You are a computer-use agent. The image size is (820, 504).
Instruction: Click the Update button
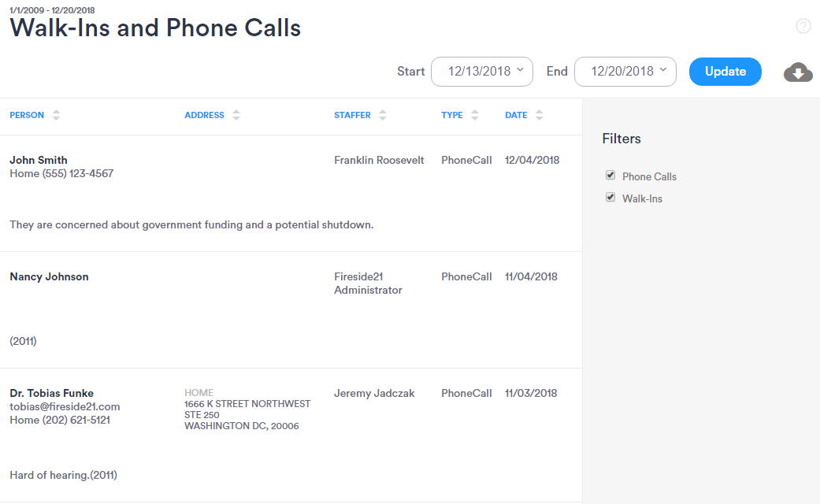click(x=725, y=71)
